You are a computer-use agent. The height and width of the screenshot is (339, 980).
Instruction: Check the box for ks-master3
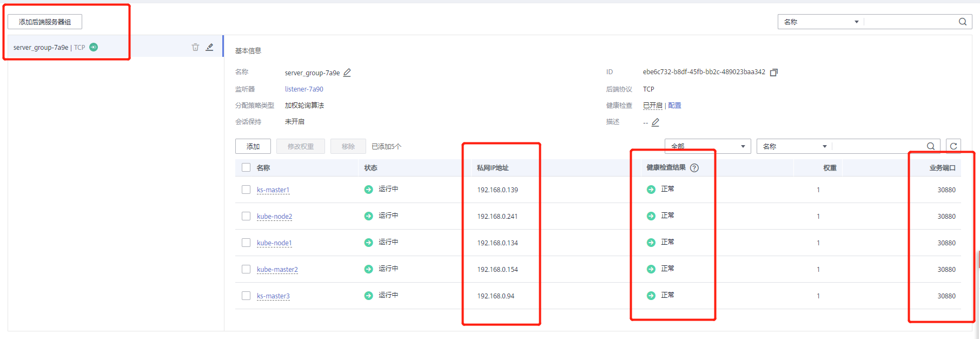tap(246, 296)
